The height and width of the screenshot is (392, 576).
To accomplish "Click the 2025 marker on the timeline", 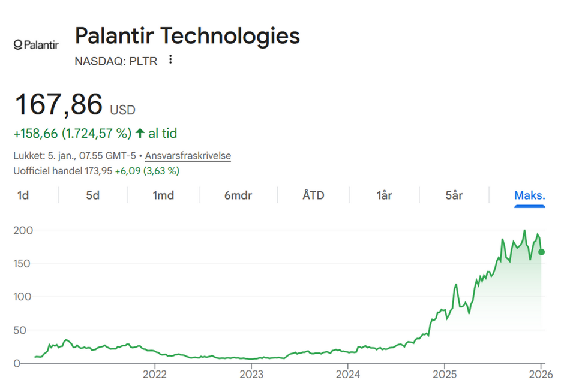I will pyautogui.click(x=444, y=375).
